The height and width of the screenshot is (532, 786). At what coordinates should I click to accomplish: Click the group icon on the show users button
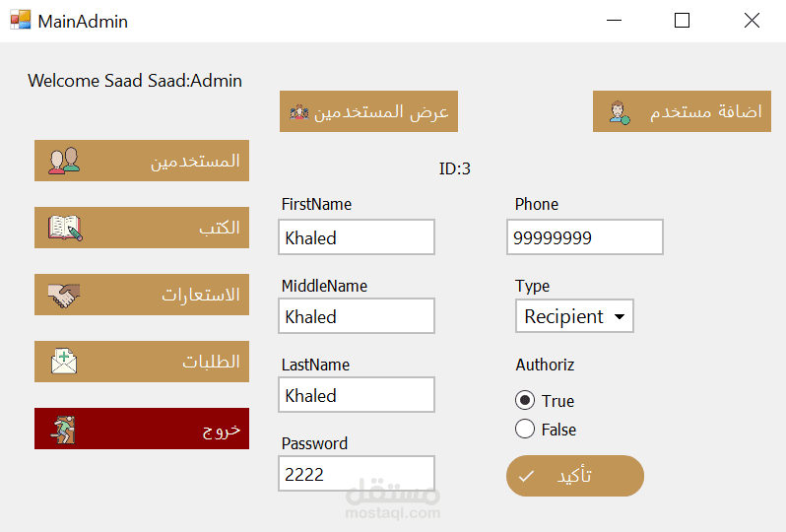tap(299, 112)
